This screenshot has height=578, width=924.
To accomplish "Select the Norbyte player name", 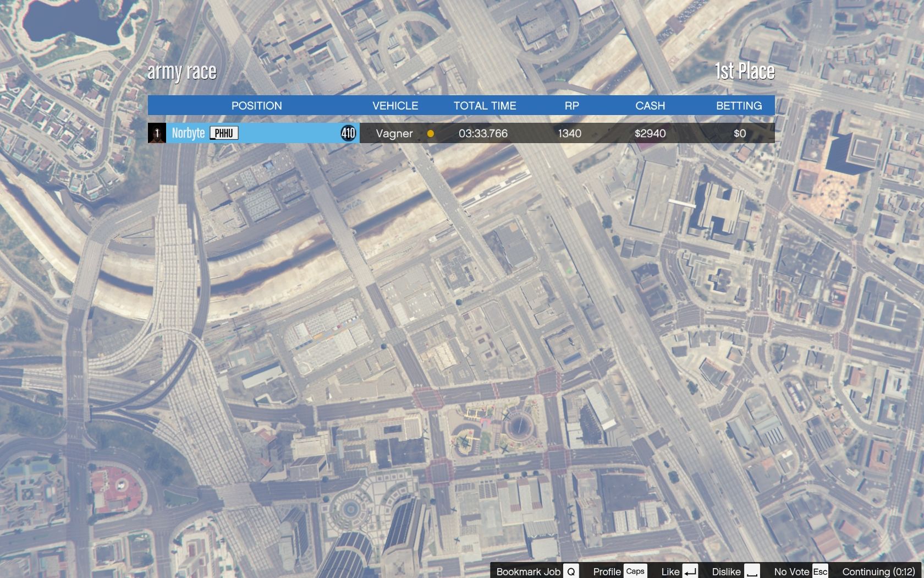I will coord(188,133).
